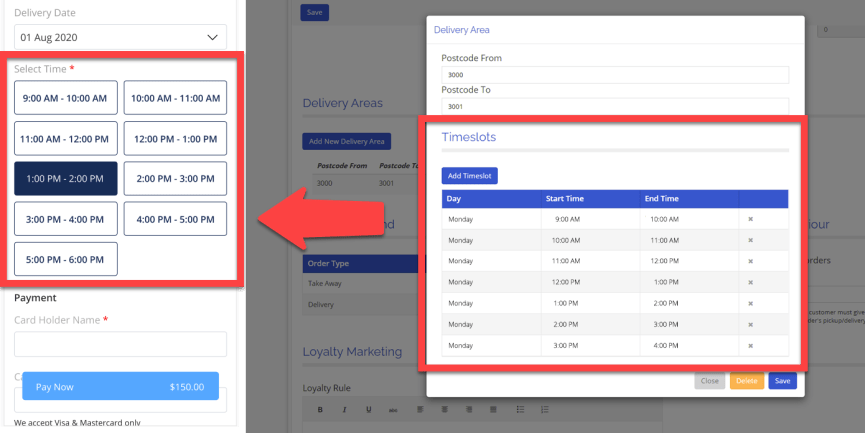Click the Postcode From input field
865x433 pixels.
tap(615, 75)
